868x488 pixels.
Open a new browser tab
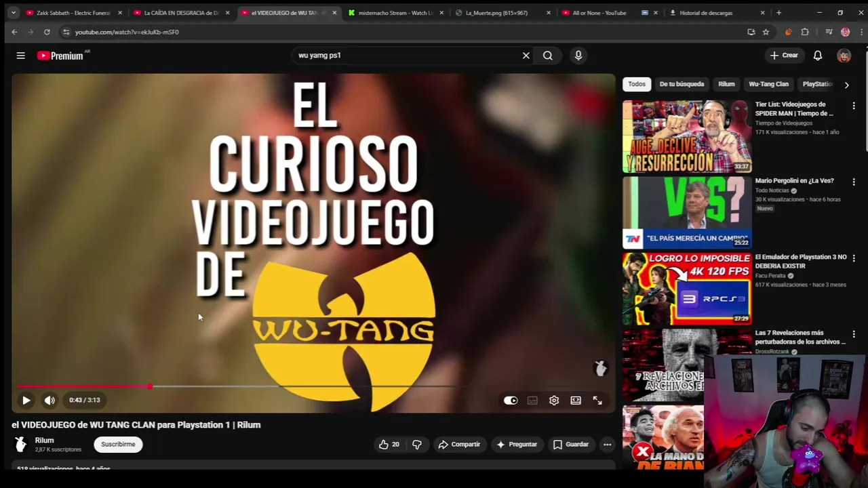tap(778, 13)
